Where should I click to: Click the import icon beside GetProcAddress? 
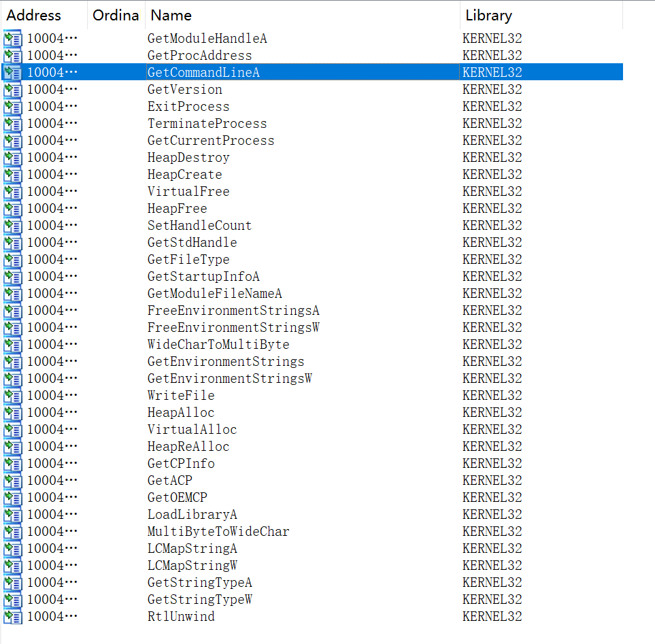12,56
